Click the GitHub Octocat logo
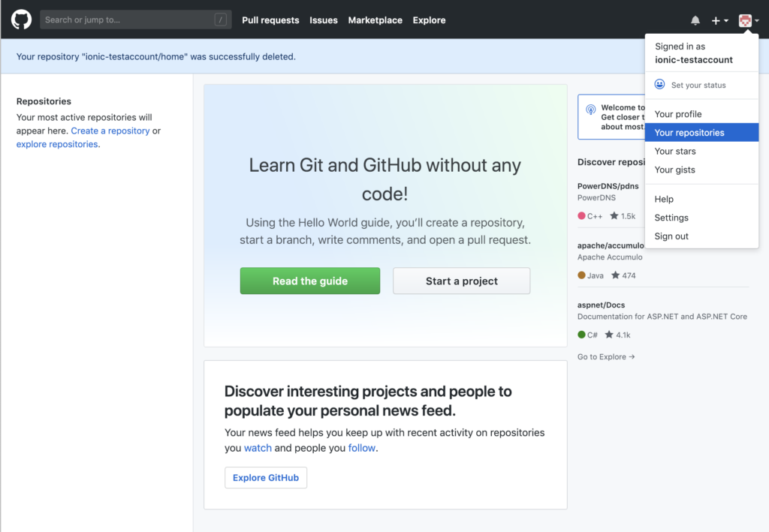Image resolution: width=769 pixels, height=532 pixels. 20,18
